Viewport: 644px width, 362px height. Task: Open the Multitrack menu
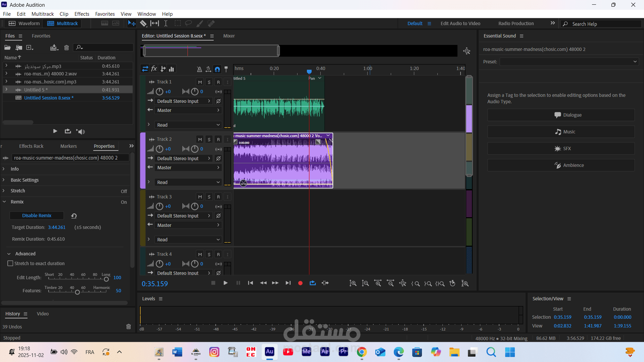(43, 14)
